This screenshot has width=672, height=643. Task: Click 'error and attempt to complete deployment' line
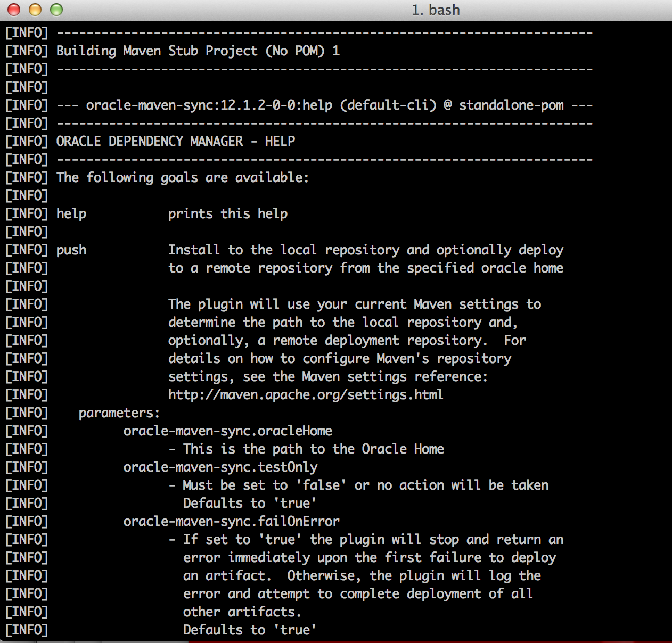pyautogui.click(x=358, y=594)
